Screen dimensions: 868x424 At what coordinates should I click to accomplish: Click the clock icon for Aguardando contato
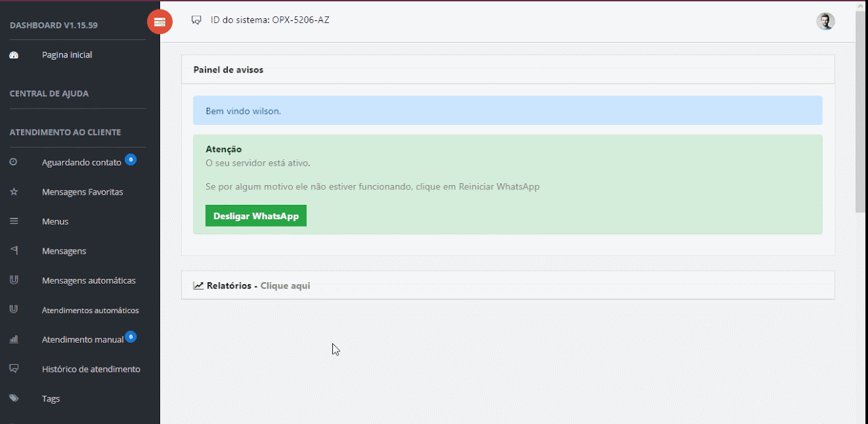click(x=14, y=162)
